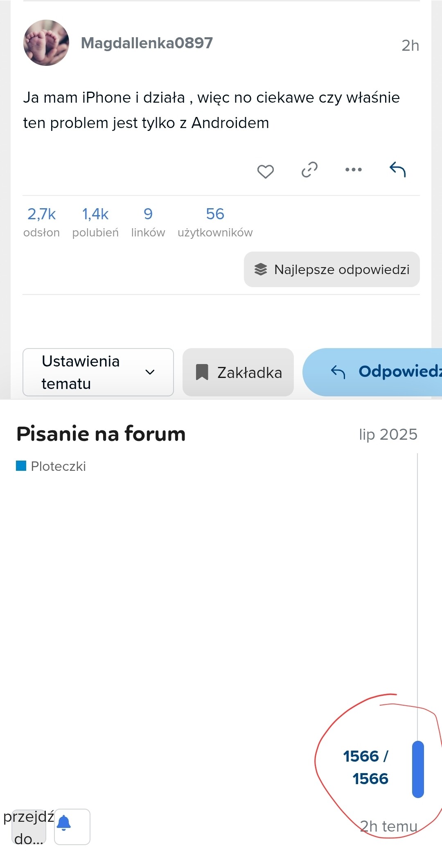This screenshot has width=442, height=868.
Task: Like Magdallenka0897's post with the heart icon
Action: [265, 171]
